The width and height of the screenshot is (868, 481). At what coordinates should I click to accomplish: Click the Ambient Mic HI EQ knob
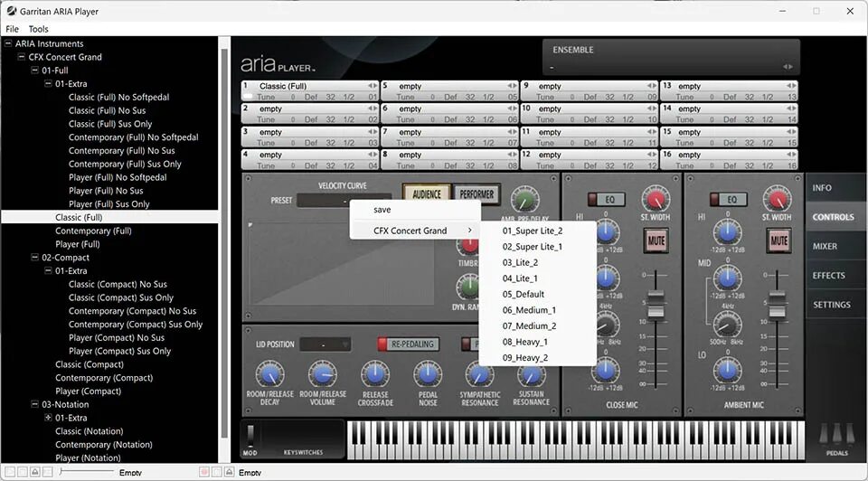point(727,231)
